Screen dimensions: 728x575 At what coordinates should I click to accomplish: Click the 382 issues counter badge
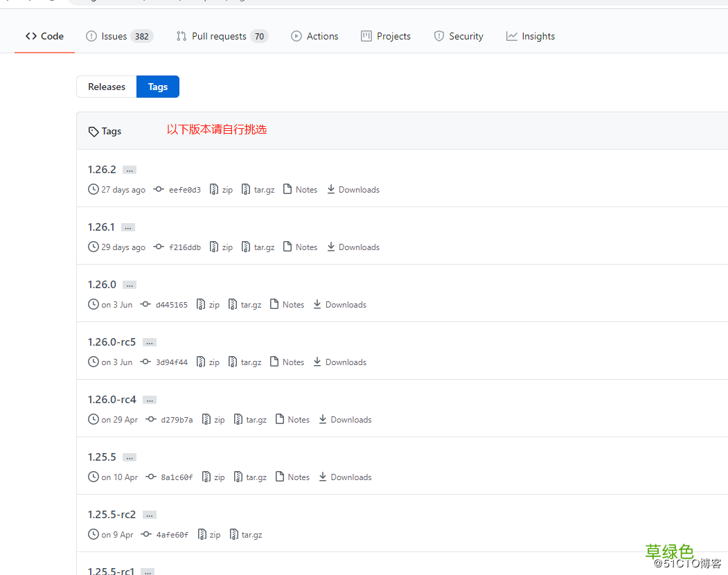point(142,36)
